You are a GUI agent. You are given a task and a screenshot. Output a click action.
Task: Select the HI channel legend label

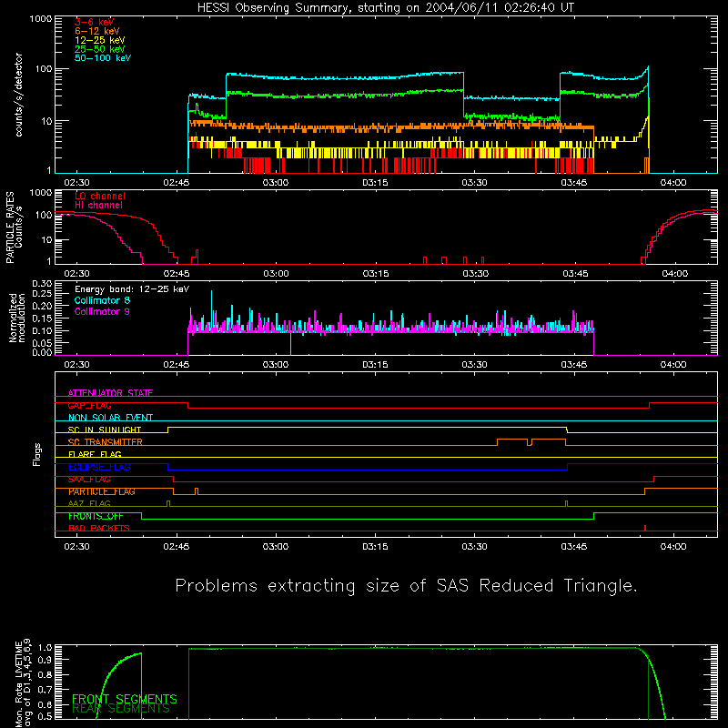[98, 206]
